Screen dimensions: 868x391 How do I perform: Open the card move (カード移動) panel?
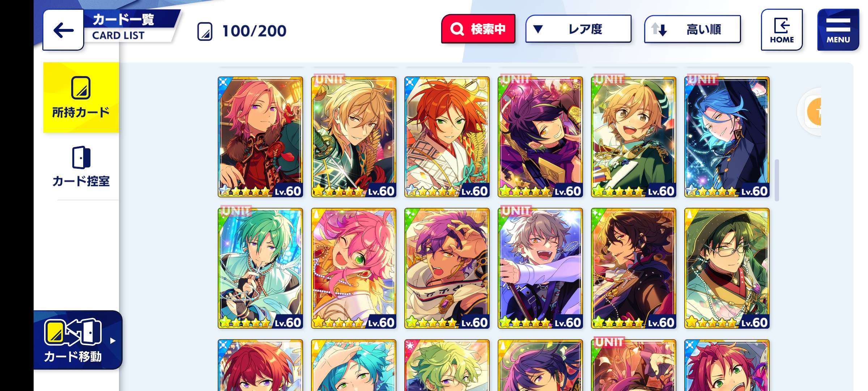(78, 340)
